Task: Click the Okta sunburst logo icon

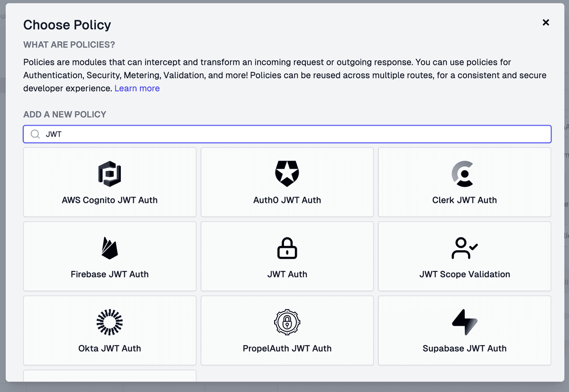Action: (110, 322)
